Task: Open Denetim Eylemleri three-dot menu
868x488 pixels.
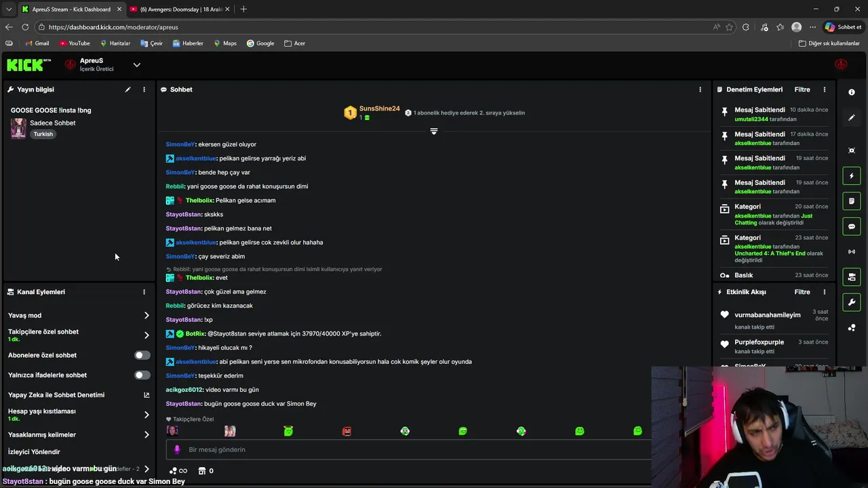Action: [x=825, y=89]
